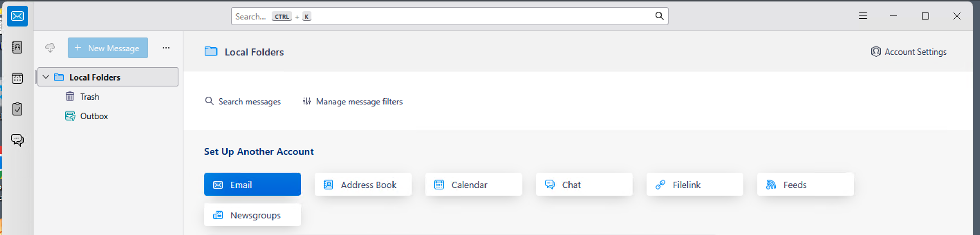Image resolution: width=980 pixels, height=235 pixels.
Task: Open the Address Book space
Action: (18, 47)
